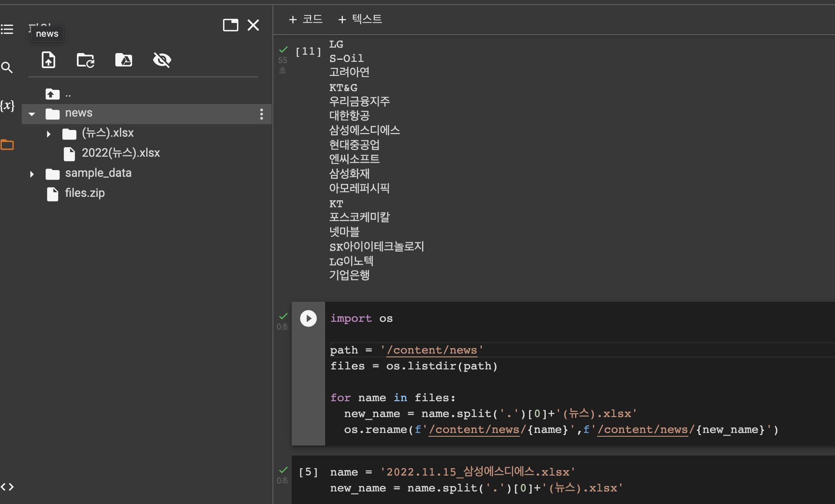Click output text S-Oil
The width and height of the screenshot is (835, 504).
click(346, 58)
